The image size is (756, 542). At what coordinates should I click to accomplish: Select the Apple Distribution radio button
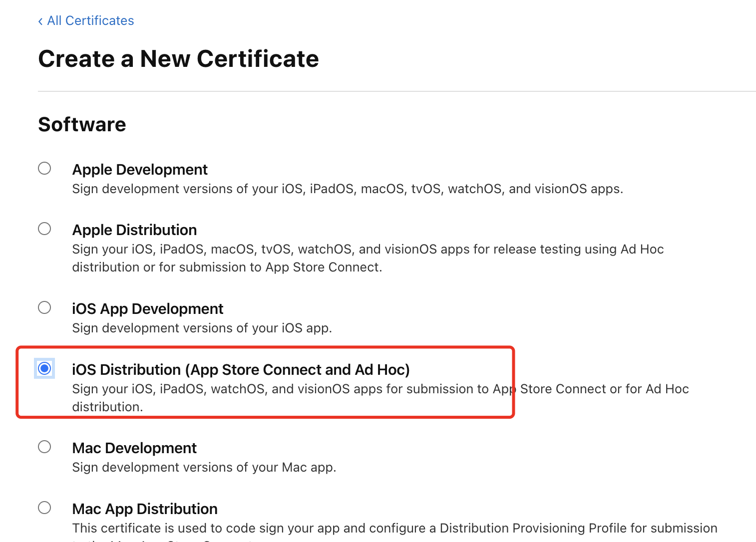pos(44,229)
